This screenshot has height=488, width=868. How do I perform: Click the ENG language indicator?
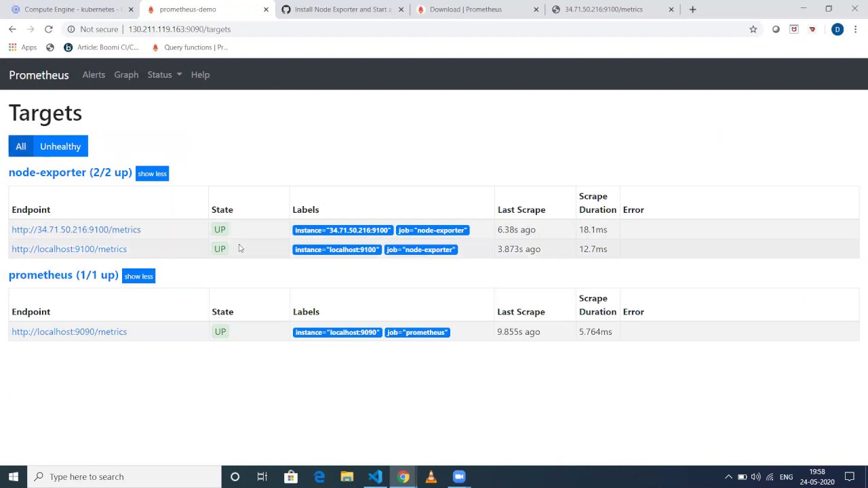(786, 477)
